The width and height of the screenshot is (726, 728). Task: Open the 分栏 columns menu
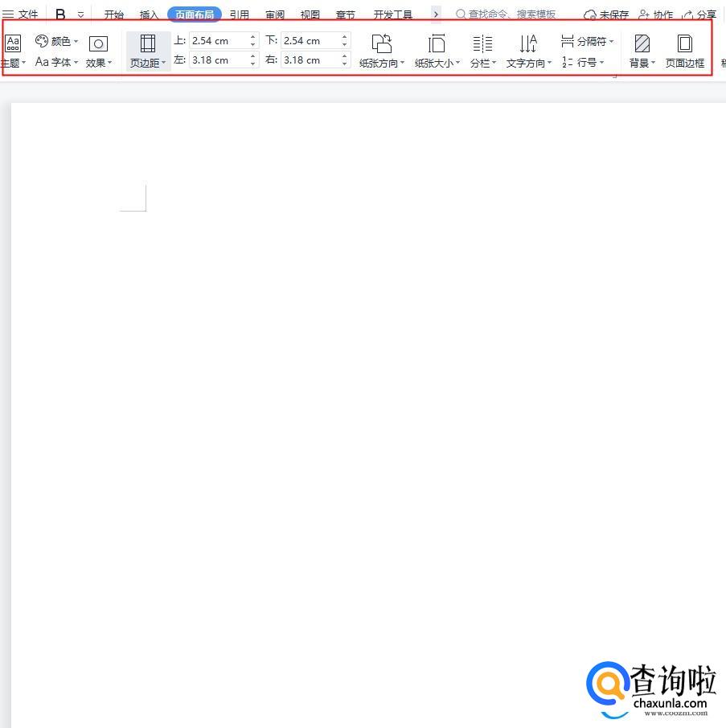(x=483, y=51)
